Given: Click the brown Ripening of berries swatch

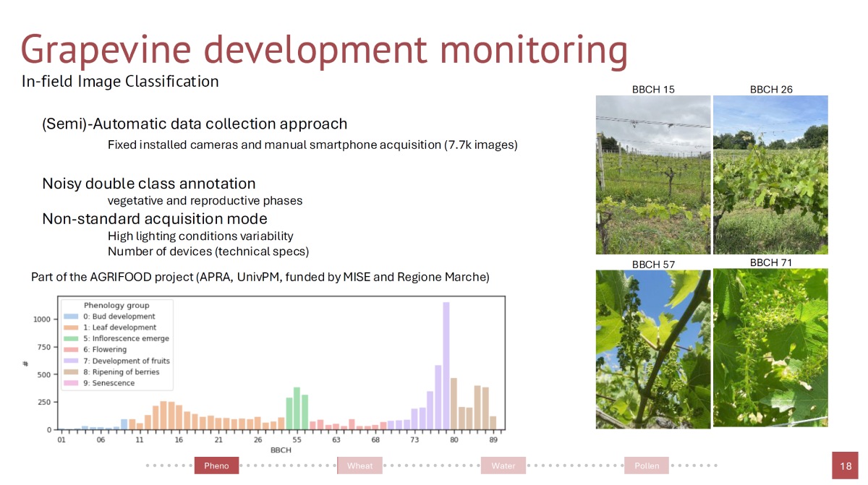Looking at the screenshot, I should coord(72,372).
